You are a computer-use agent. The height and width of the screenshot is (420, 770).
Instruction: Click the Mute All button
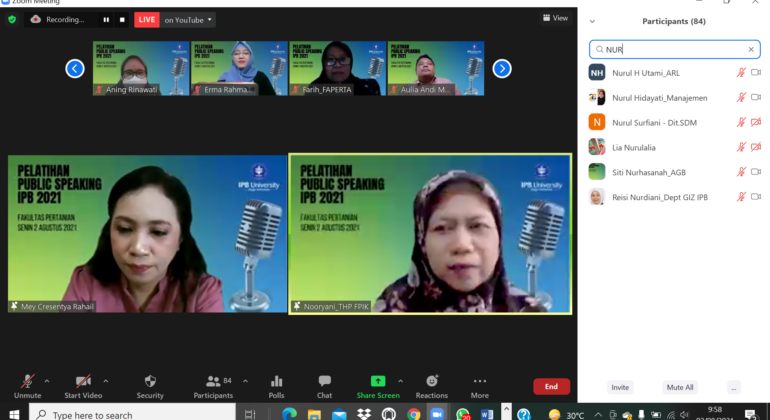click(x=680, y=387)
